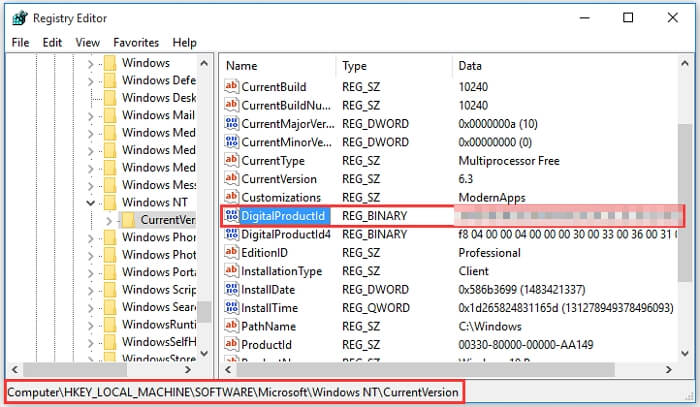Click the string icon beside EditionID

tap(232, 253)
